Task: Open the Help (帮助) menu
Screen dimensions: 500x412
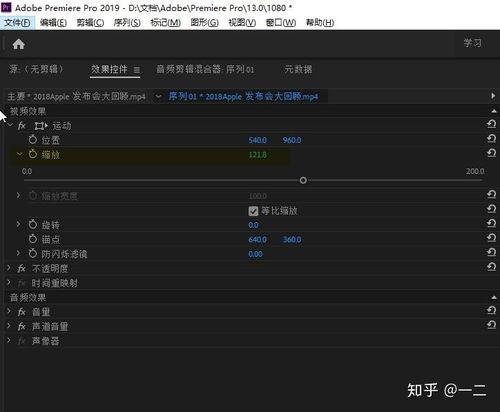Action: pos(320,23)
